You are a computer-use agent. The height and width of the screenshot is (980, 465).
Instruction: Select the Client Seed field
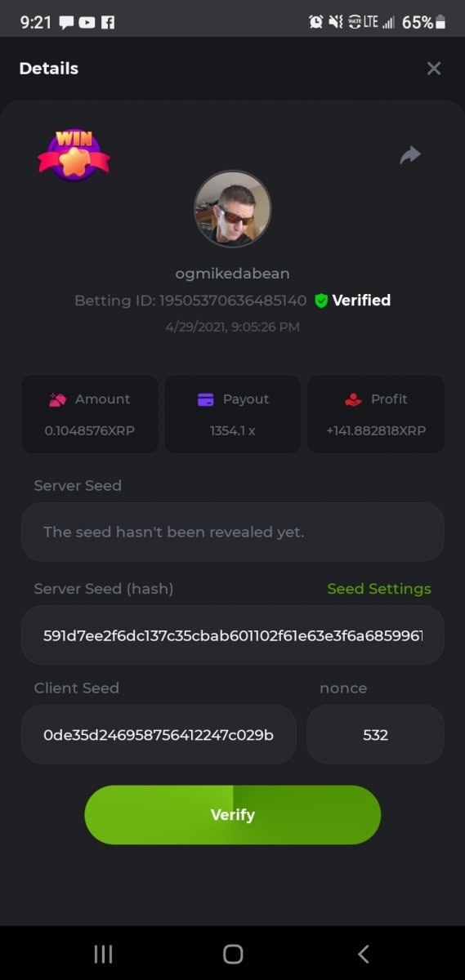point(159,734)
